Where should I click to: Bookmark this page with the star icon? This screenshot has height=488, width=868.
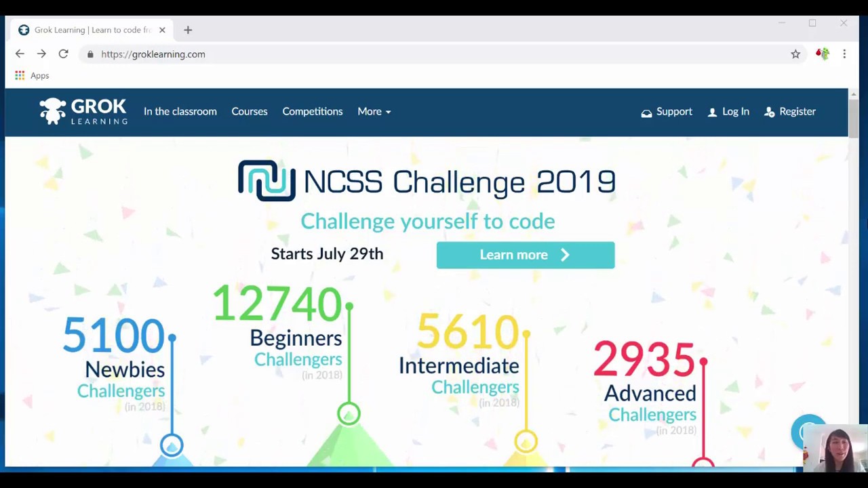click(x=795, y=54)
